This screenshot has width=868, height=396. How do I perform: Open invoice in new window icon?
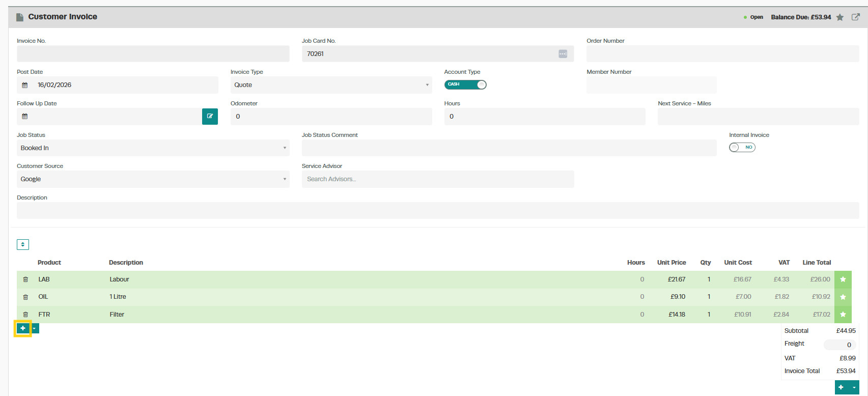click(x=856, y=17)
